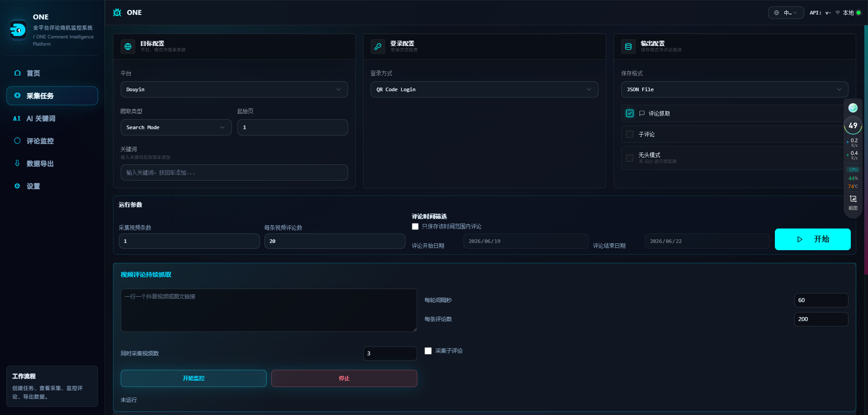868x415 pixels.
Task: Click the wifi icon beside 本地
Action: 838,13
